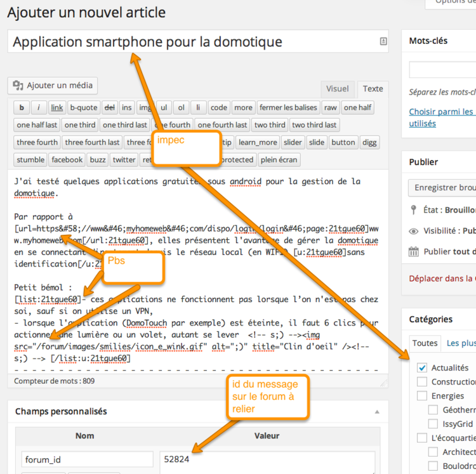Click the slider shortcode button
The image size is (476, 474).
[x=293, y=143]
